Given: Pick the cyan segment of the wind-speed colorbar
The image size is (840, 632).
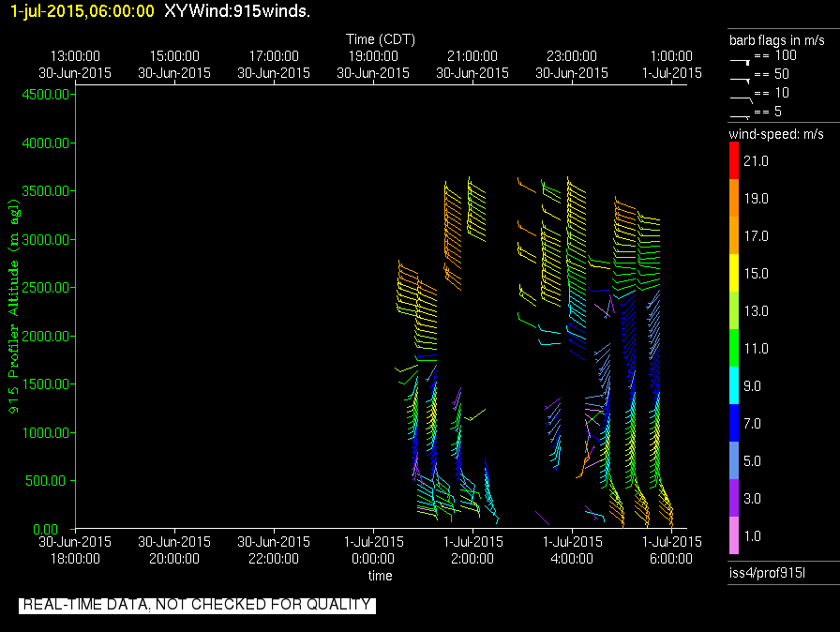Looking at the screenshot, I should point(734,385).
